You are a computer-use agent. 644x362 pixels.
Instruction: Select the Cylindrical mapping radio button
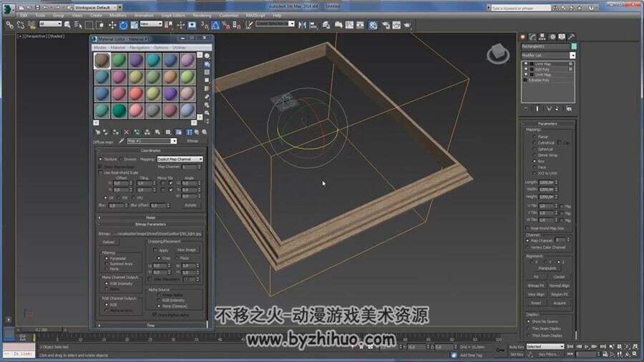pos(535,143)
